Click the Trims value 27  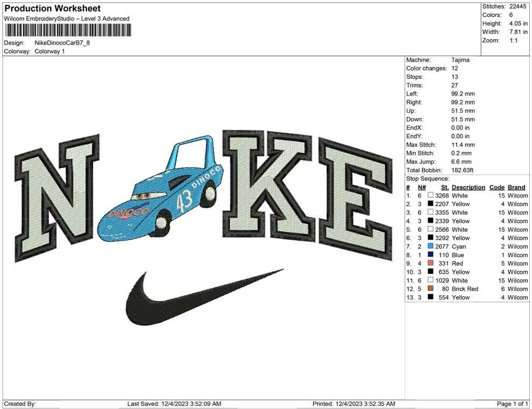point(455,85)
